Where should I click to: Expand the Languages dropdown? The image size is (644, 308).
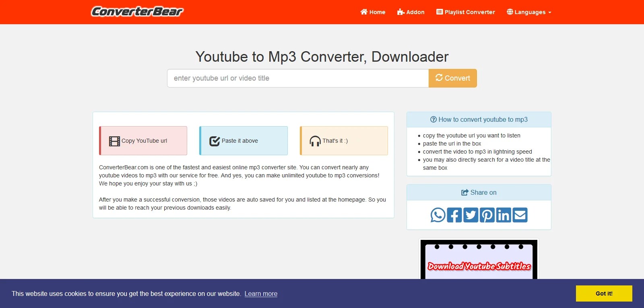click(529, 12)
